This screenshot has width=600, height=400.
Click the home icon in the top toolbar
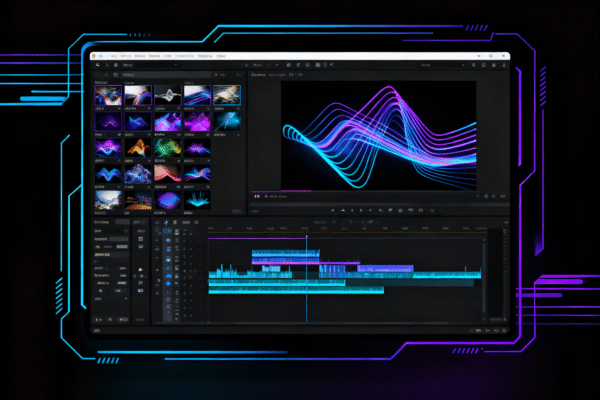pyautogui.click(x=96, y=64)
